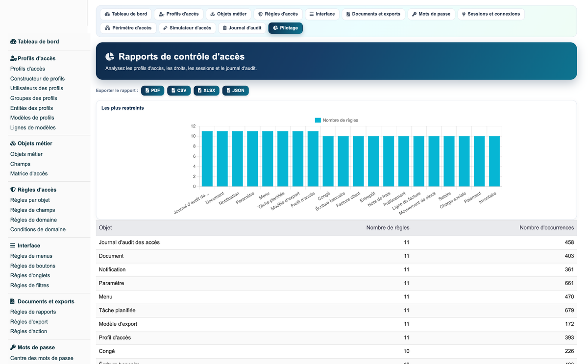Open Constructeur de profils in sidebar
Viewport: 588px width, 364px height.
37,78
